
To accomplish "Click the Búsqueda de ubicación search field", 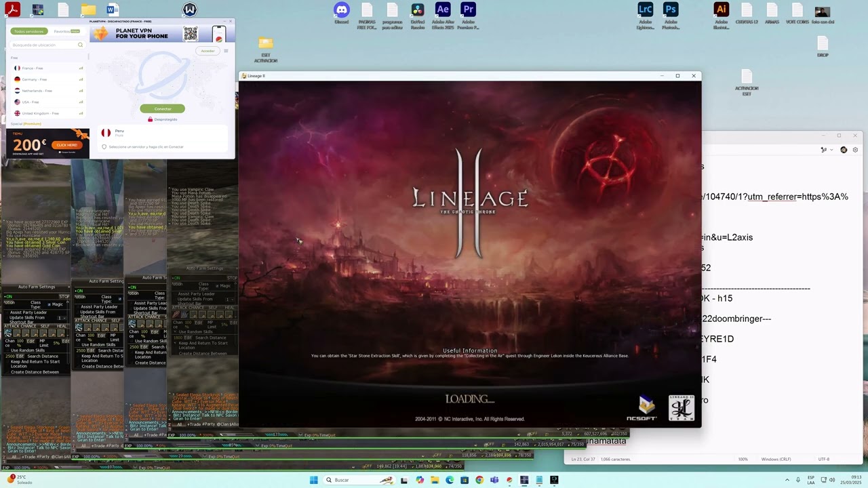I will click(47, 45).
